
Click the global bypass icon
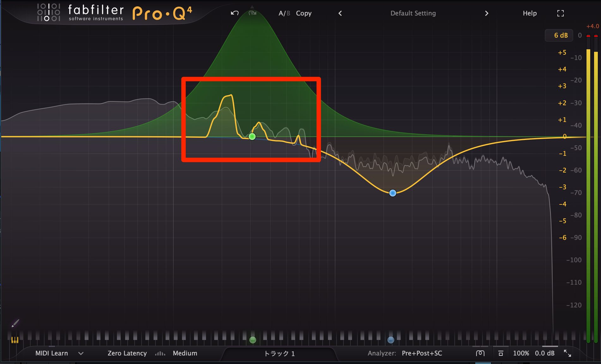click(x=480, y=353)
